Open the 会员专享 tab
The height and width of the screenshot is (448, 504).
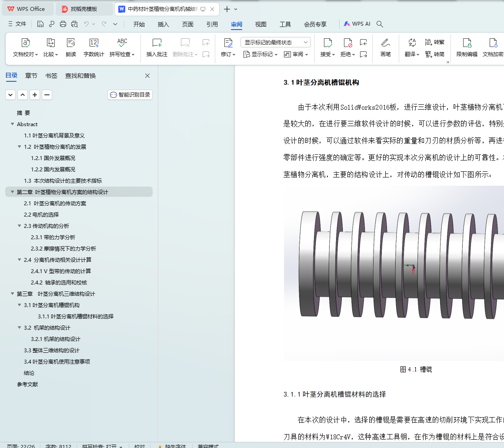click(315, 24)
